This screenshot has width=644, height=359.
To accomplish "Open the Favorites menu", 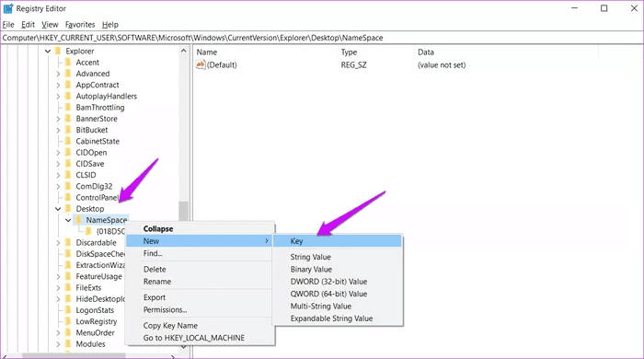I will tap(80, 25).
